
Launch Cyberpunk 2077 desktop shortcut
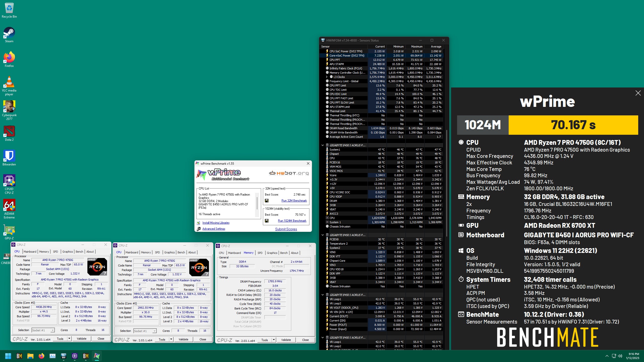9,110
